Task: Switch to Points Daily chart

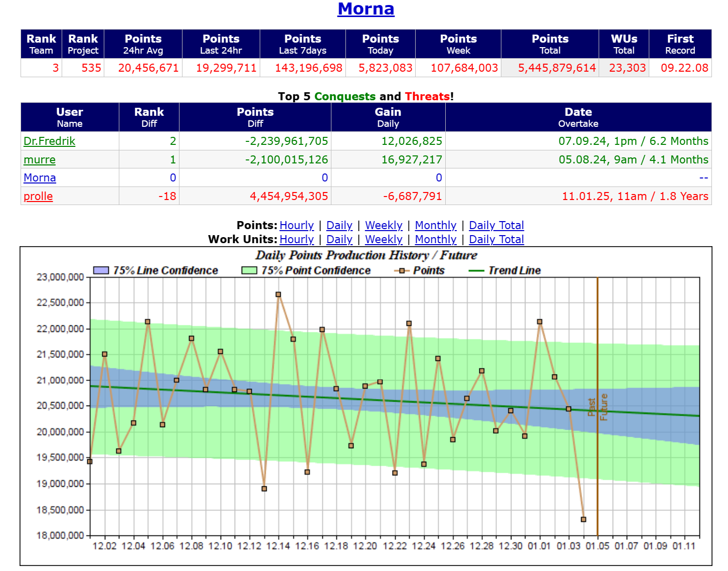Action: [339, 226]
